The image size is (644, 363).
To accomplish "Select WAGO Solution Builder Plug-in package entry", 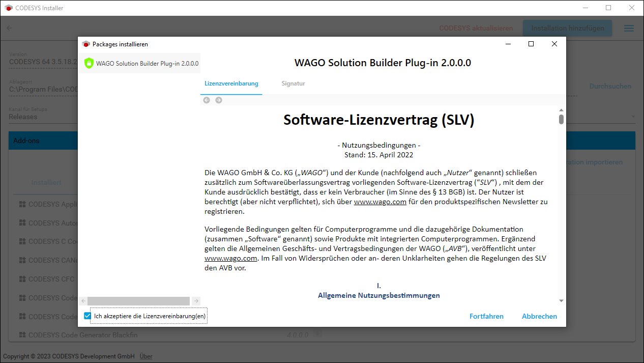I will (140, 64).
